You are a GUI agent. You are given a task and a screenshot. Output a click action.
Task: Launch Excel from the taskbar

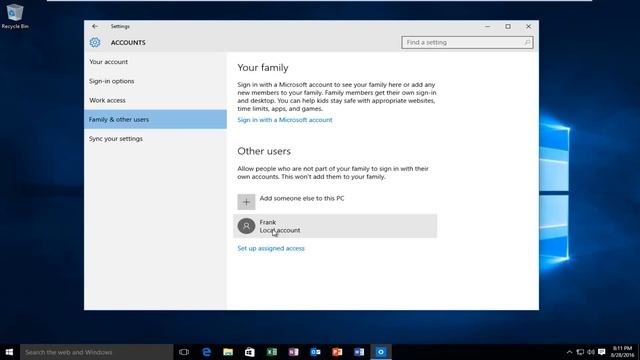272,352
